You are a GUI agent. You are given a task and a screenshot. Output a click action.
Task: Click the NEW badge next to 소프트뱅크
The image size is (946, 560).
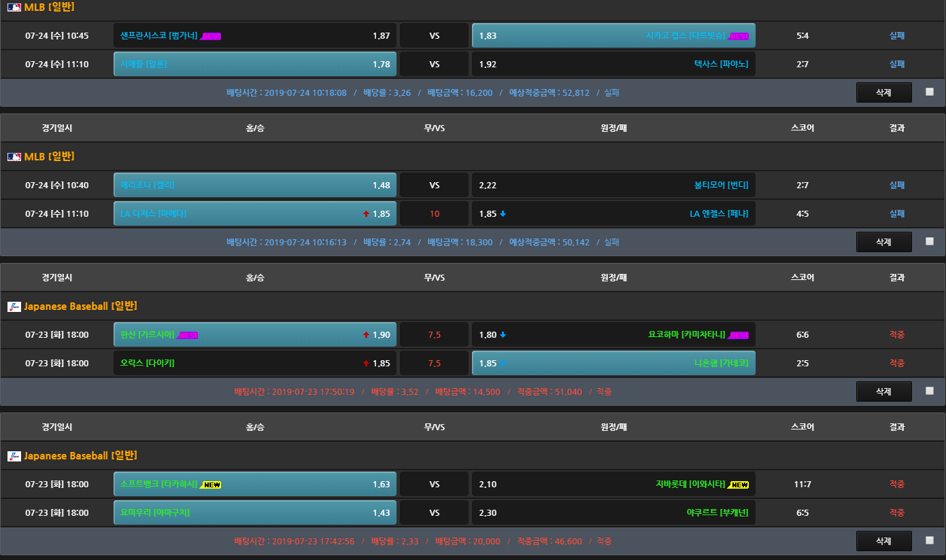tap(212, 485)
